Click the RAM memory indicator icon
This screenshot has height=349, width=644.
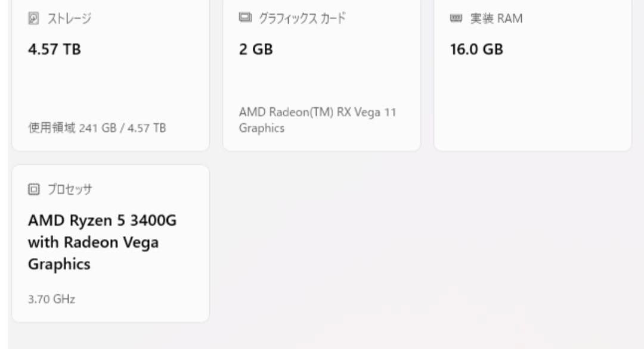click(x=456, y=18)
